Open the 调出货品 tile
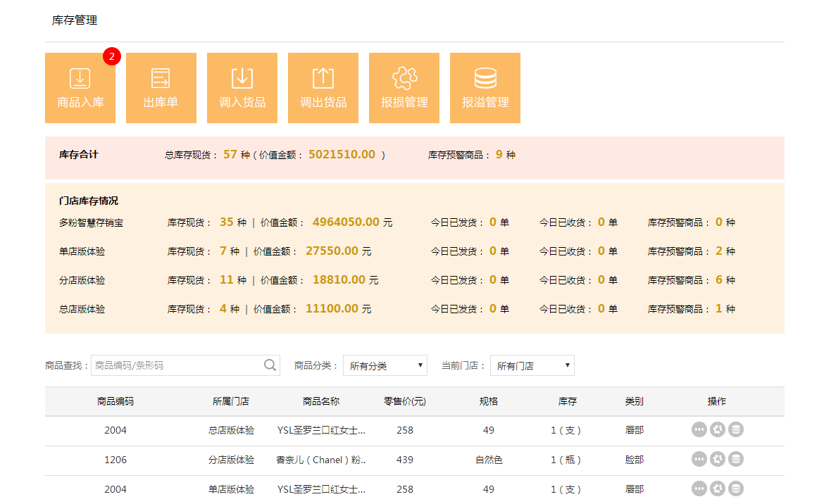The image size is (831, 504). (323, 88)
